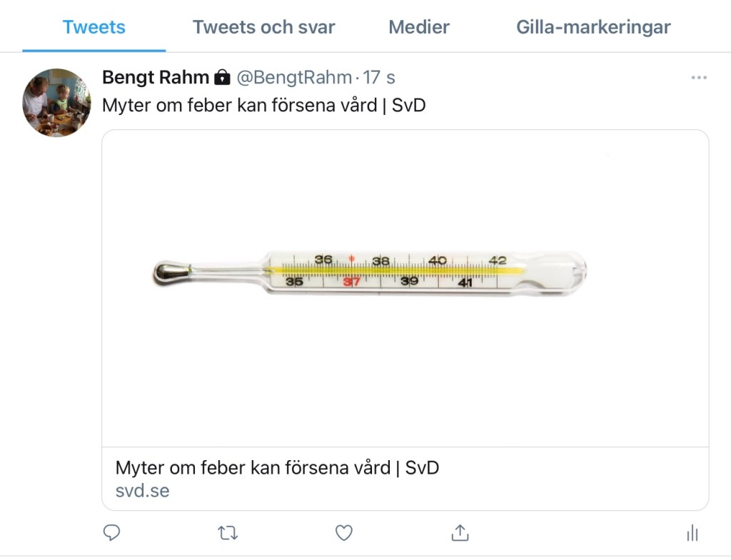Retweet the fever myths tweet
The height and width of the screenshot is (560, 731).
pyautogui.click(x=228, y=533)
